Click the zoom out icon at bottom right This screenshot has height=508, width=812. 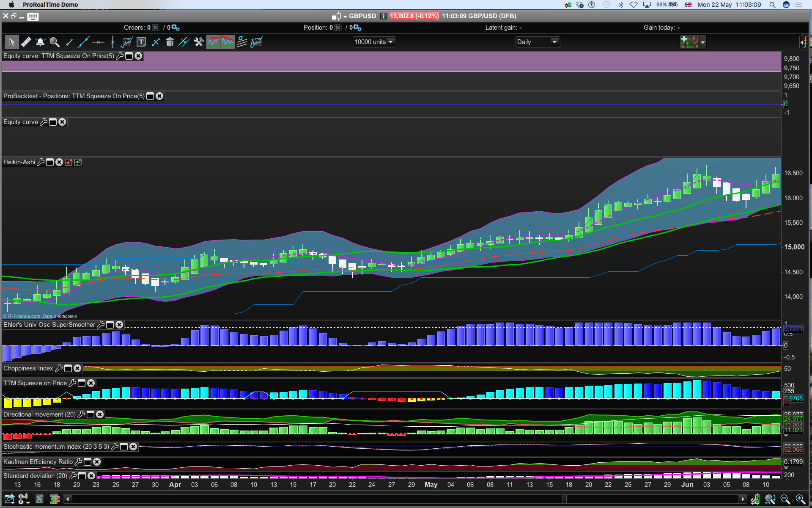[785, 499]
